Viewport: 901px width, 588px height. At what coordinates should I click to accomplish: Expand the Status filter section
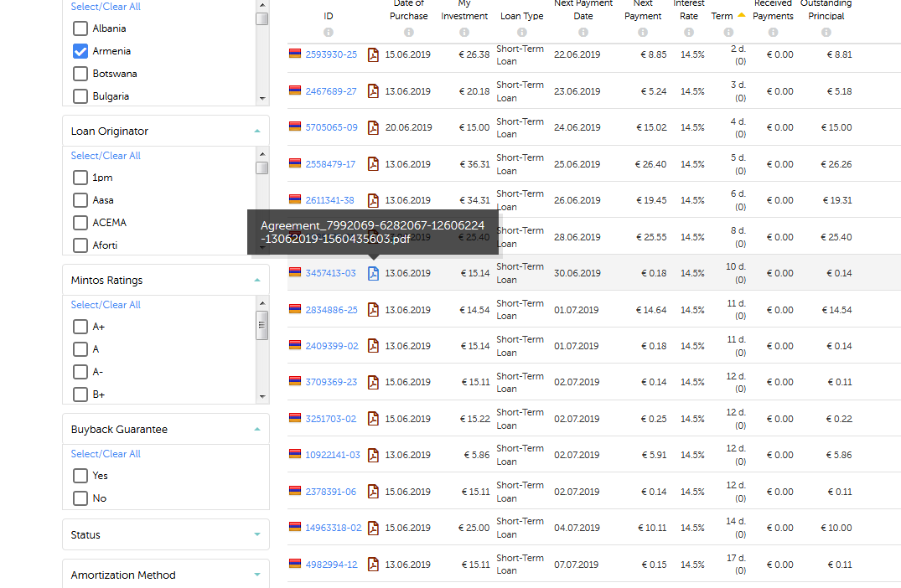click(x=166, y=534)
